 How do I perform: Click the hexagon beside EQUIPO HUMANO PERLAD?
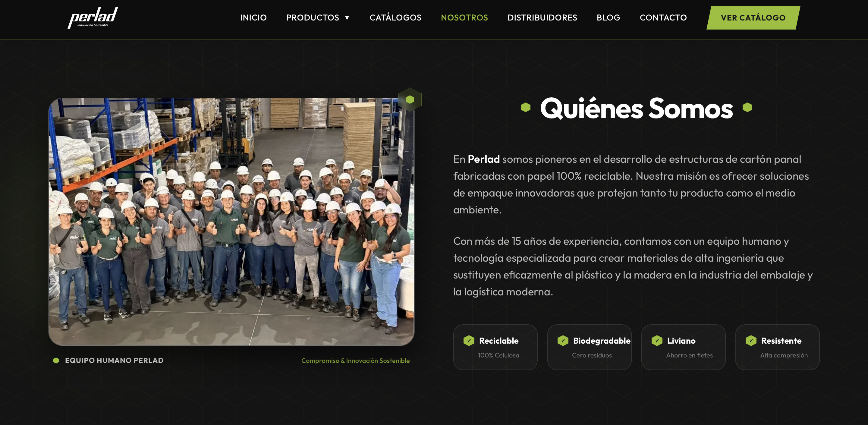pyautogui.click(x=56, y=360)
